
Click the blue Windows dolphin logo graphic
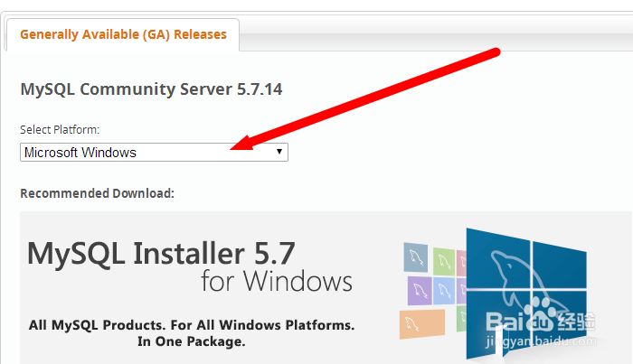(x=526, y=294)
